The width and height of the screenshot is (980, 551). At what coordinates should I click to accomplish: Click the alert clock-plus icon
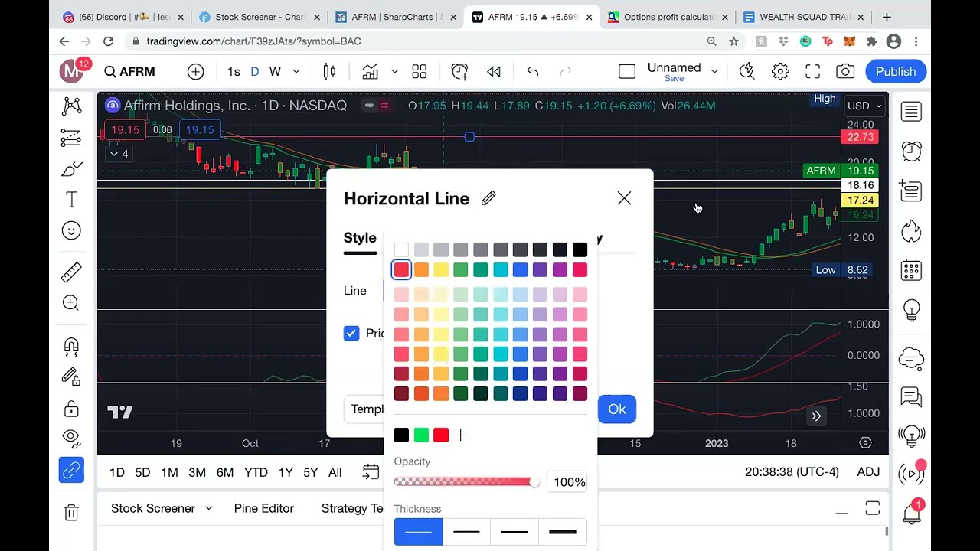pos(460,71)
